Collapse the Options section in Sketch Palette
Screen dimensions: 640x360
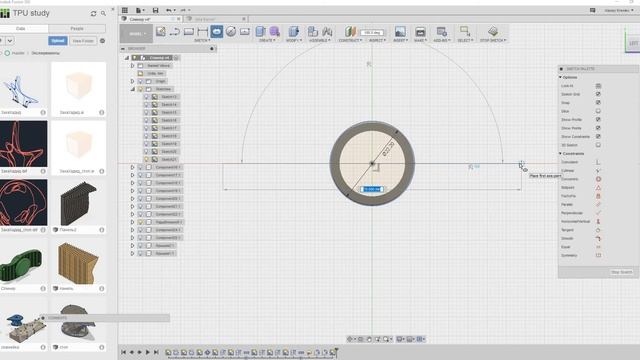coord(561,77)
